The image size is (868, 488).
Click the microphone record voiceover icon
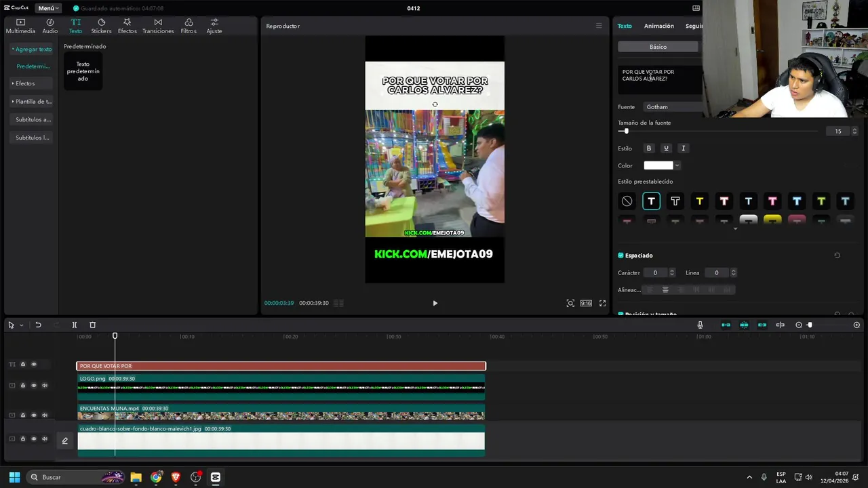click(x=700, y=325)
